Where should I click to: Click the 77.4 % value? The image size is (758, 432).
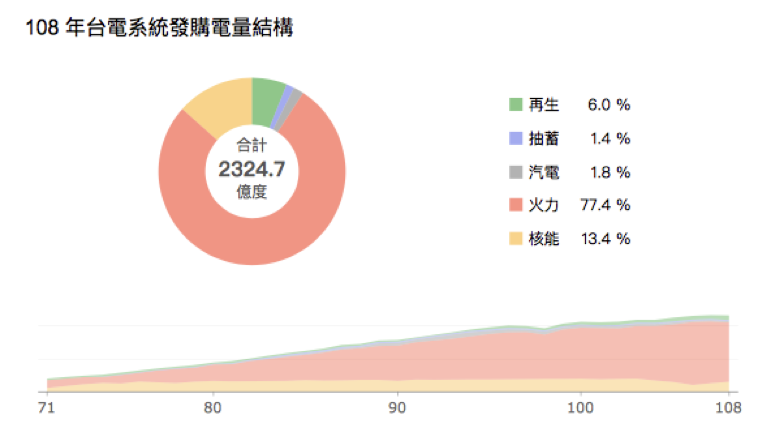coord(605,205)
